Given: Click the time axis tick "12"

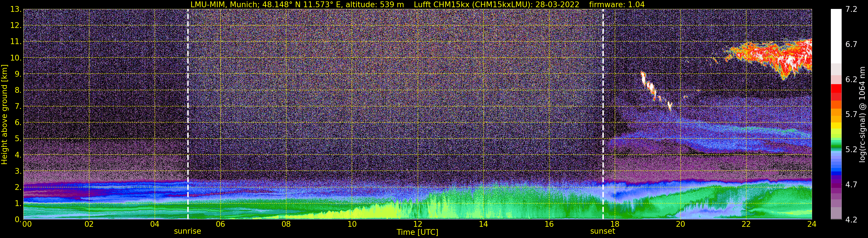Looking at the screenshot, I should click(x=417, y=224).
